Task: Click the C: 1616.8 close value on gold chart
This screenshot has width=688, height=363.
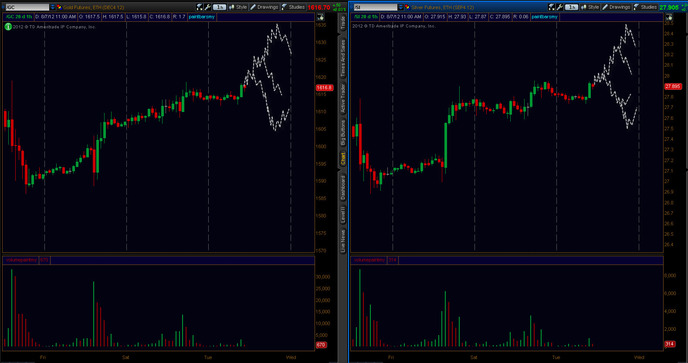Action: click(160, 17)
